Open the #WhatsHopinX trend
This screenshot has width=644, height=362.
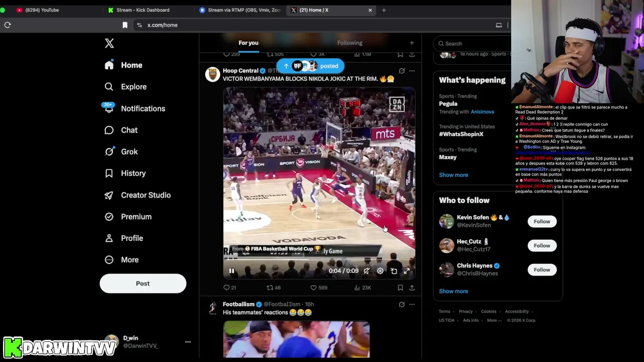tap(461, 134)
